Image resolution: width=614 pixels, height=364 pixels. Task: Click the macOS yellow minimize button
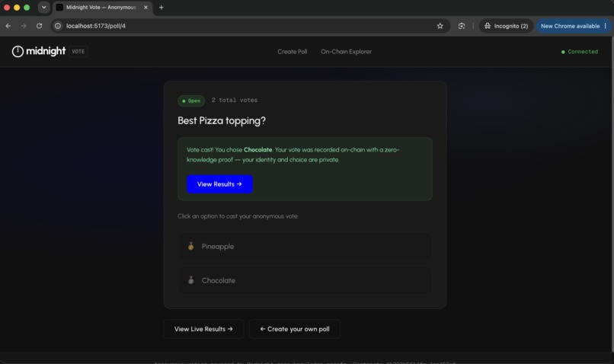pyautogui.click(x=17, y=8)
